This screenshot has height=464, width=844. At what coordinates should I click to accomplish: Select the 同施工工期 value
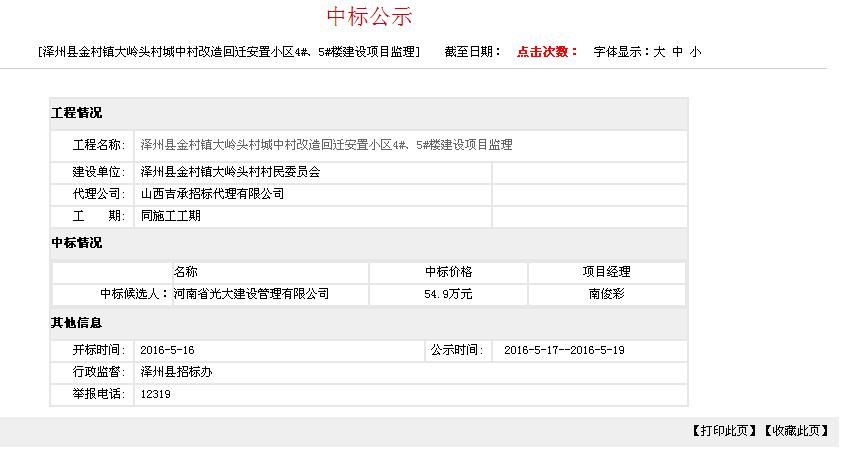[x=171, y=216]
